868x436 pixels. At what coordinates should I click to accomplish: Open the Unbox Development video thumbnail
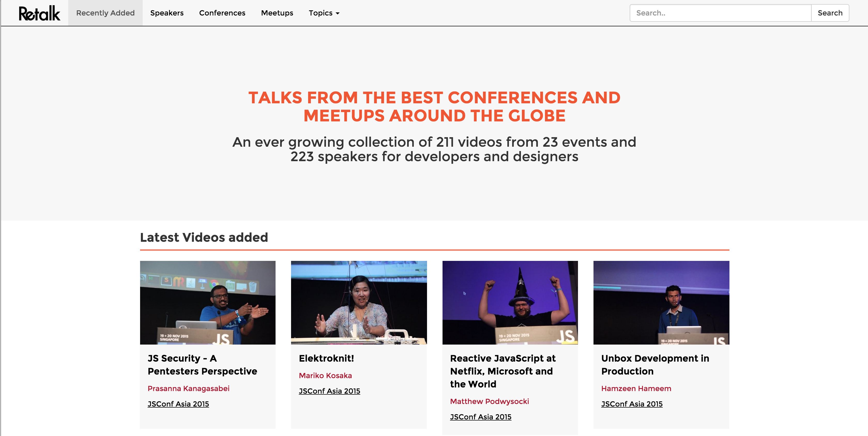(661, 302)
